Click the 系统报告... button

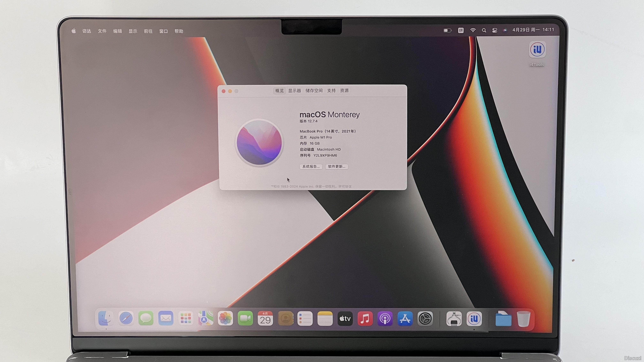(x=311, y=167)
